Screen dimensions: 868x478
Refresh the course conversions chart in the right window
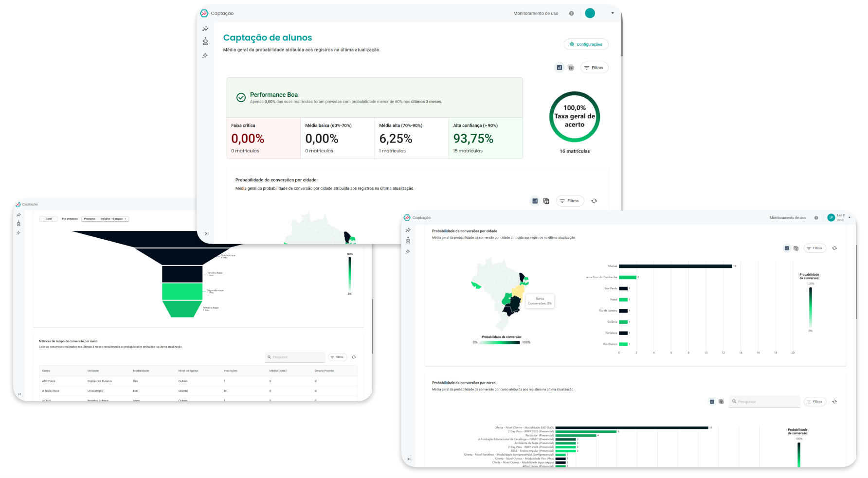click(834, 402)
